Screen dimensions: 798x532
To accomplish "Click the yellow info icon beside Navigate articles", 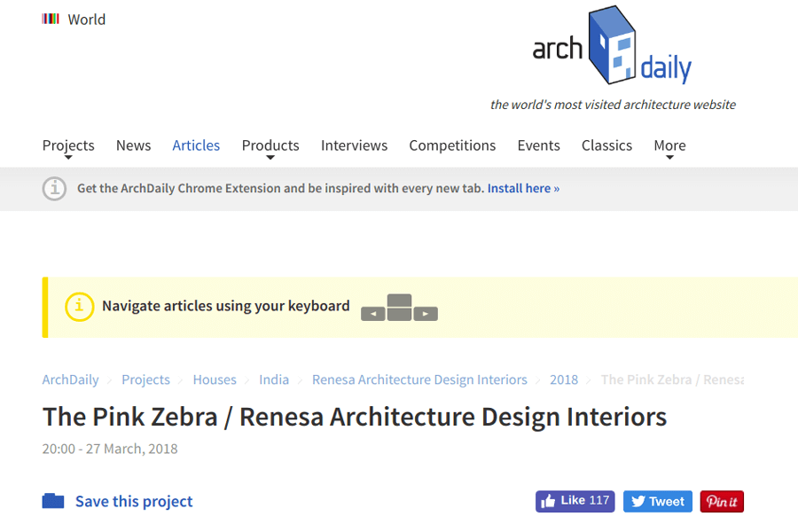I will coord(79,307).
